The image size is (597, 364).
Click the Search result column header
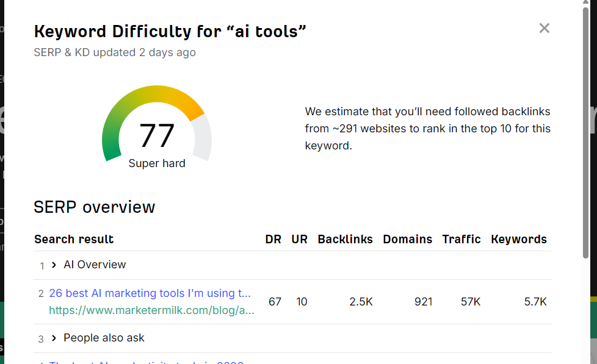pos(74,239)
